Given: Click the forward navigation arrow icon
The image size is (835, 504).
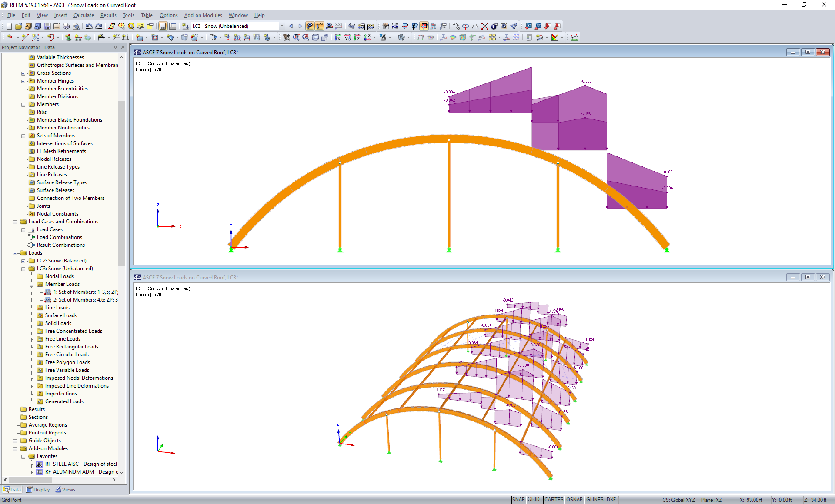Looking at the screenshot, I should pos(299,26).
